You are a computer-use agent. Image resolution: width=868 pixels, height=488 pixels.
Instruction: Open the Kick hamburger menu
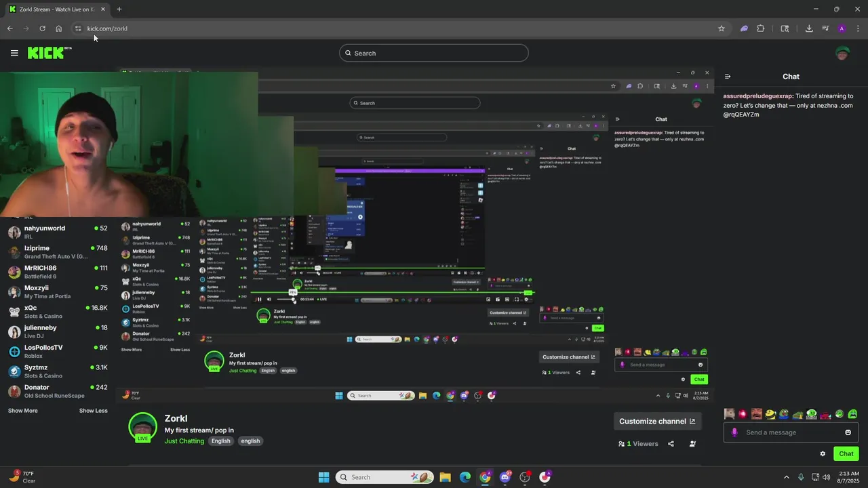[14, 53]
